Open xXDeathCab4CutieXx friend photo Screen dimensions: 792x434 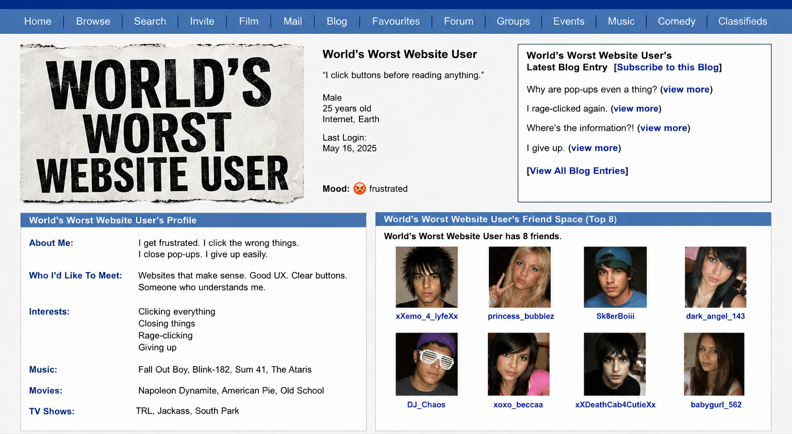click(x=615, y=364)
